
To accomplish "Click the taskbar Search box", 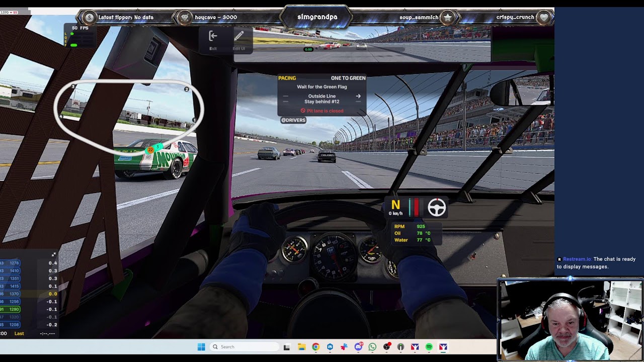I will click(245, 347).
